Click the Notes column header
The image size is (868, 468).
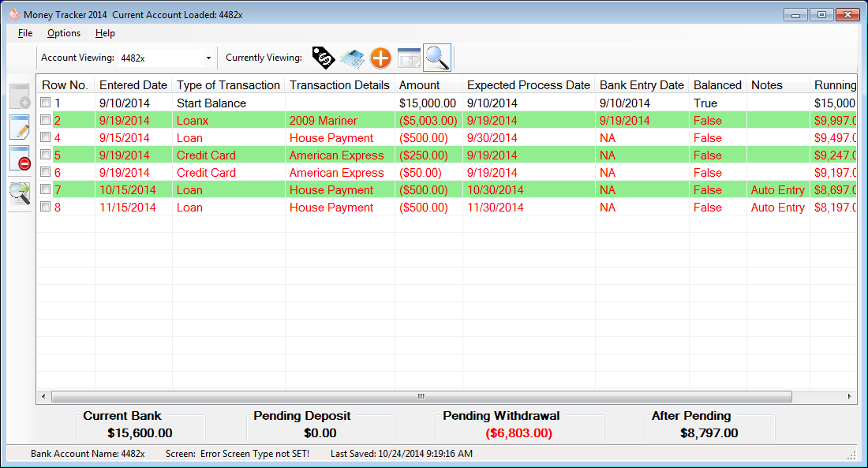[778, 84]
